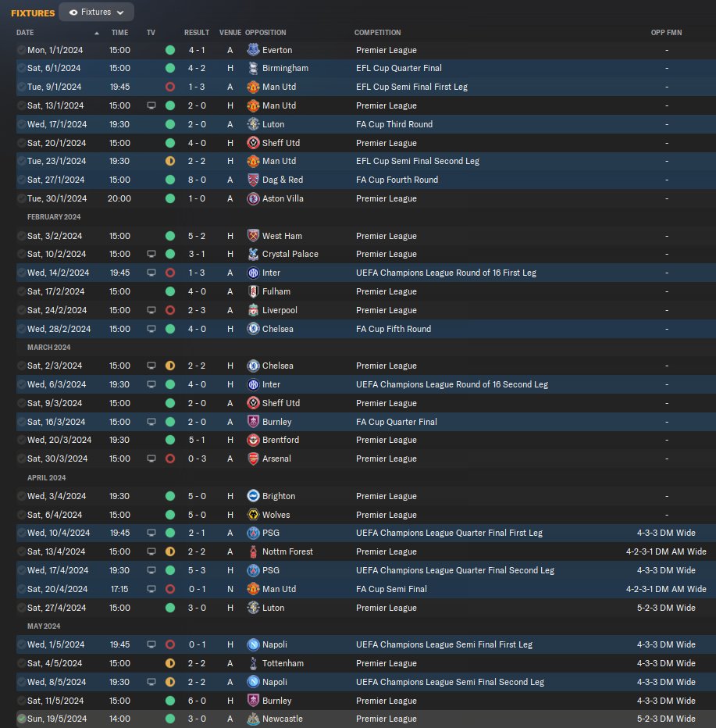Click Chelsea badge on 28/2/2024 row
The width and height of the screenshot is (716, 728).
coord(253,329)
